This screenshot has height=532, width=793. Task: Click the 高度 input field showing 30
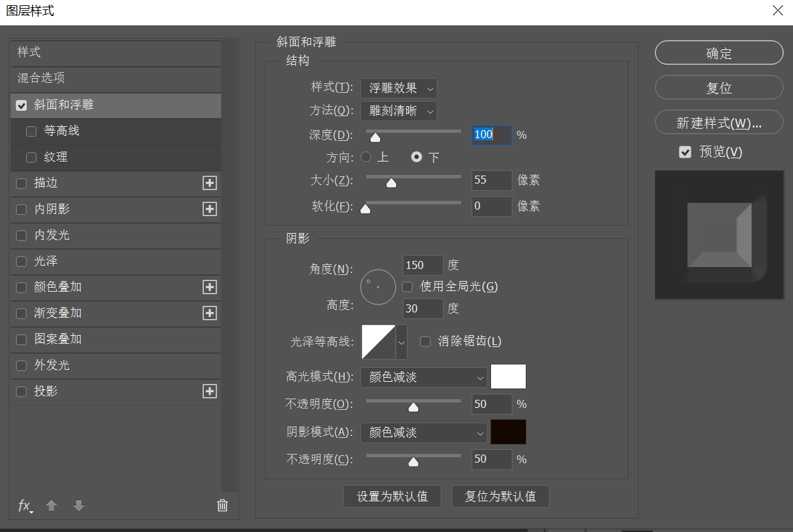pyautogui.click(x=424, y=308)
